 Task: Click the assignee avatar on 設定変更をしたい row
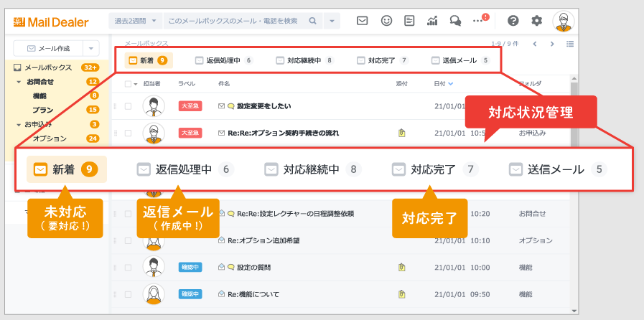coord(154,106)
